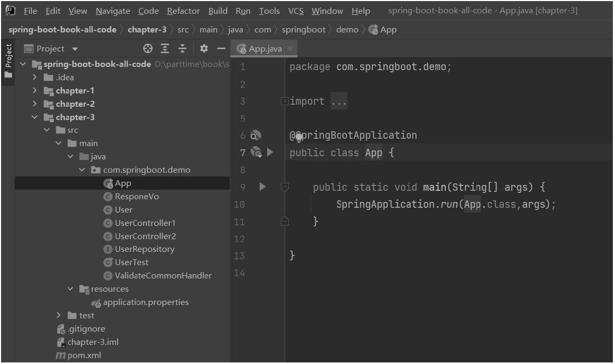Click the locate-in-project crosshair icon
615x364 pixels.
click(x=148, y=48)
